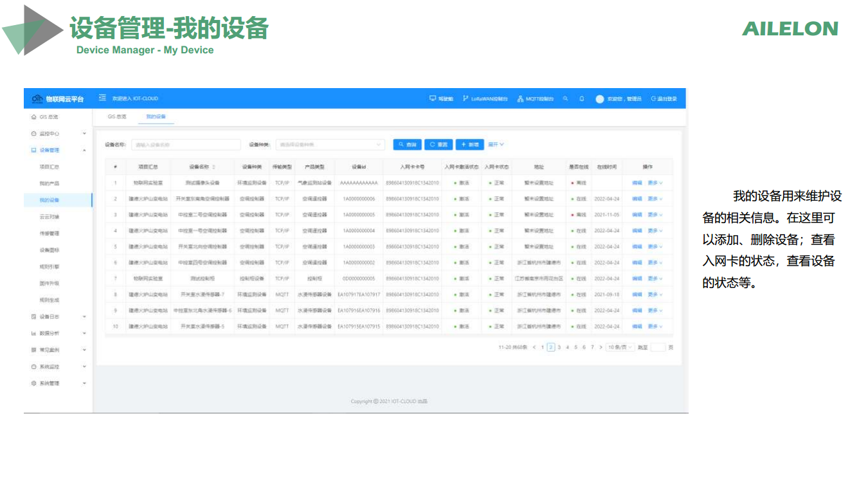The width and height of the screenshot is (868, 488).
Task: Click 编辑 link for row 2
Action: coord(637,199)
